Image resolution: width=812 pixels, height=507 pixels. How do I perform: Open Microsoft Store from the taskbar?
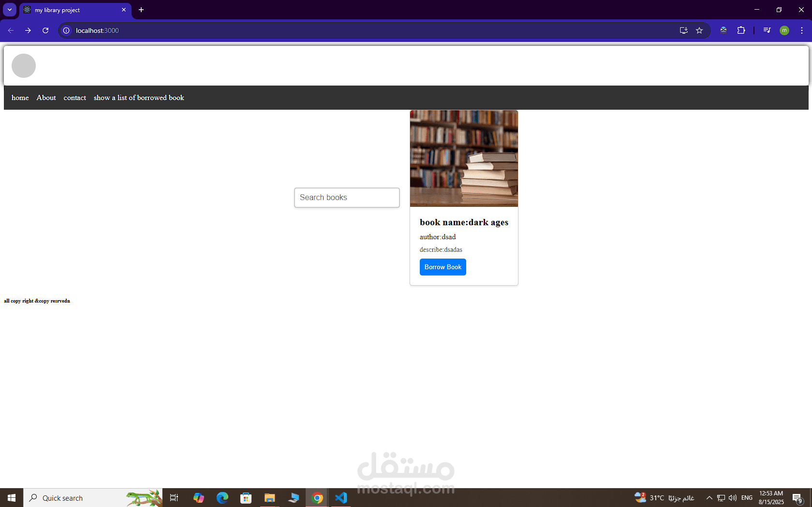point(246,498)
